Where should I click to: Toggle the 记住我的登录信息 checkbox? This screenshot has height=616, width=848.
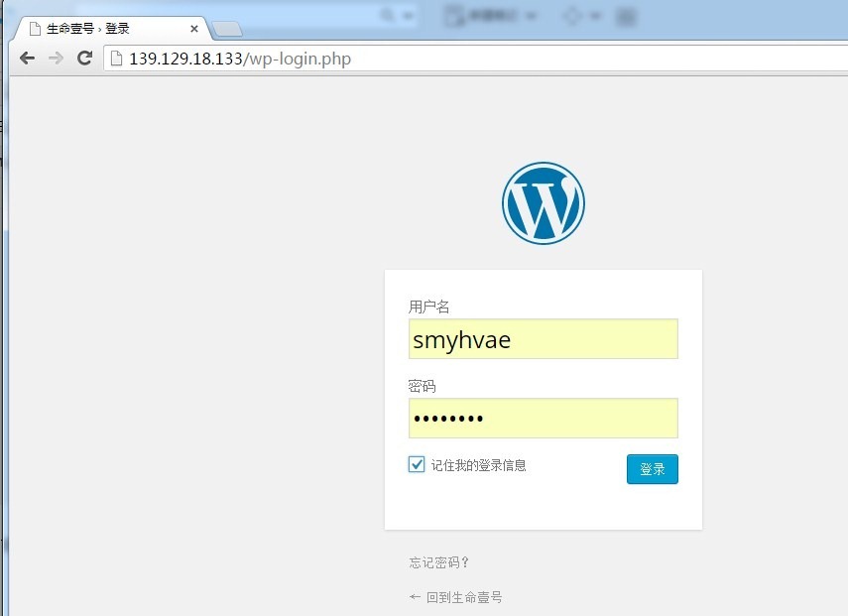(417, 464)
